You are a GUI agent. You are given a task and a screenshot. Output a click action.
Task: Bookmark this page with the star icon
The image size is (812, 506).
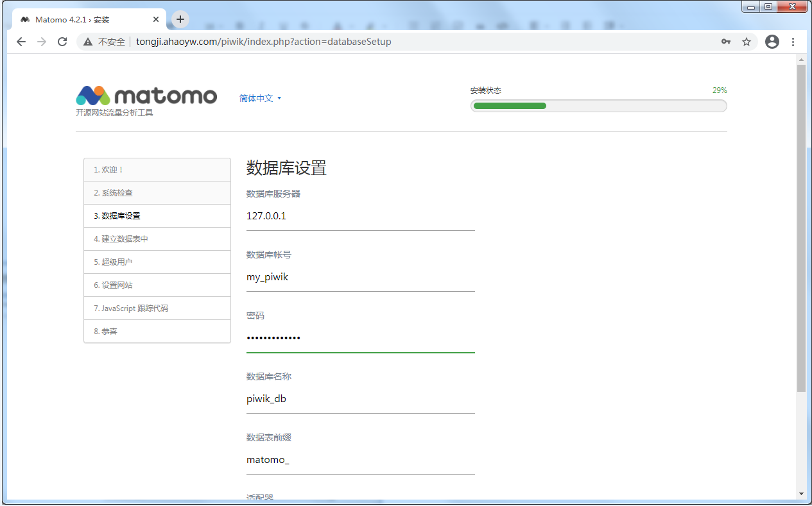click(x=747, y=42)
